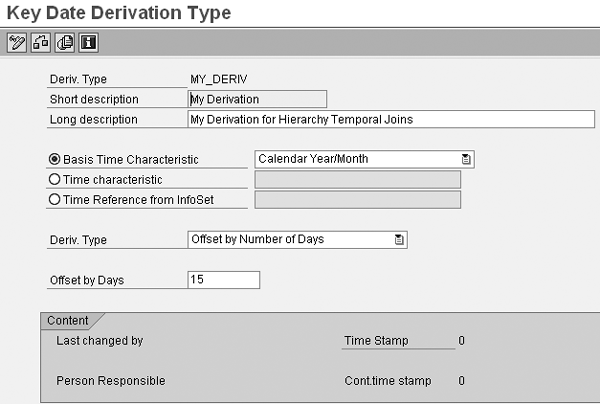
Task: Click the Cont.time stamp value
Action: (x=461, y=381)
